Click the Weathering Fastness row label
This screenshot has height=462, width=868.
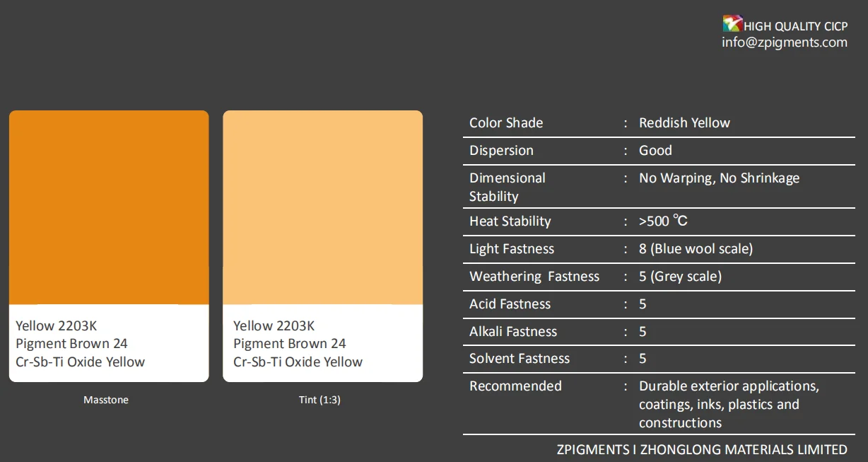point(534,277)
